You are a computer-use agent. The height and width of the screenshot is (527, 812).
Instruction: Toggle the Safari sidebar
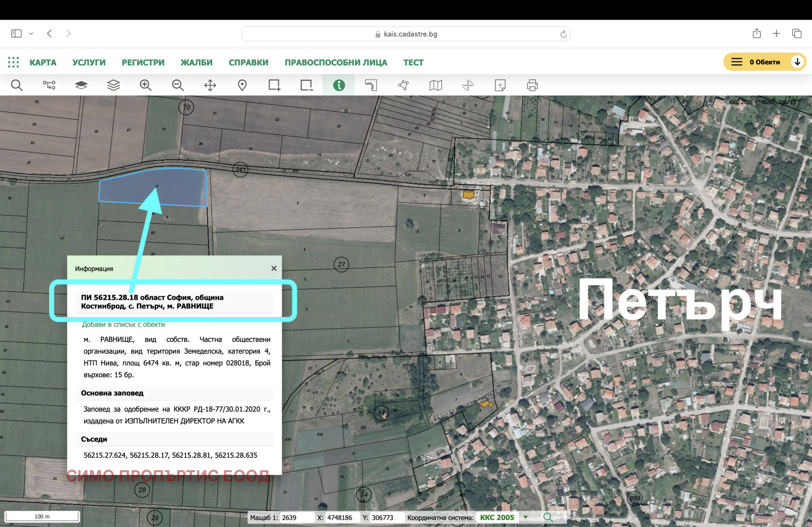pos(16,33)
